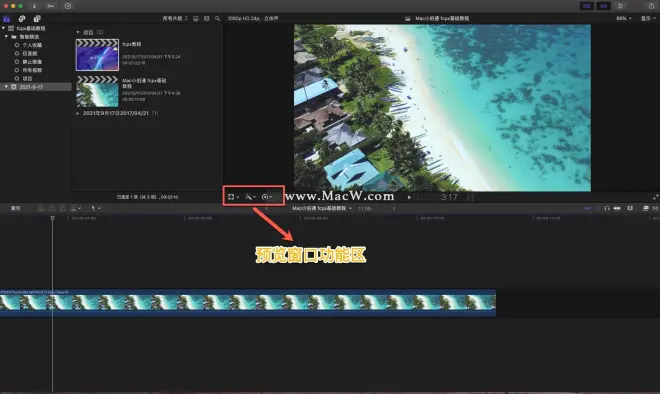660x394 pixels.
Task: Toggle the browser panel visibility button
Action: pos(587,6)
